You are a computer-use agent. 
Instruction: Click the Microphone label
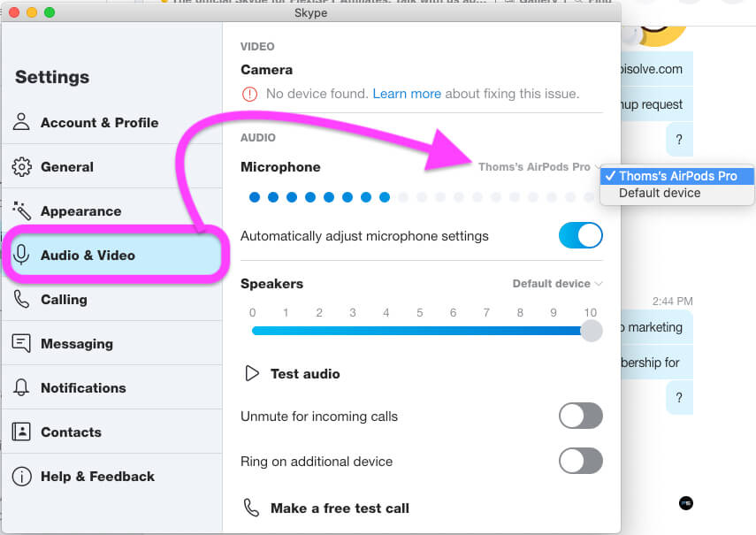click(x=280, y=167)
